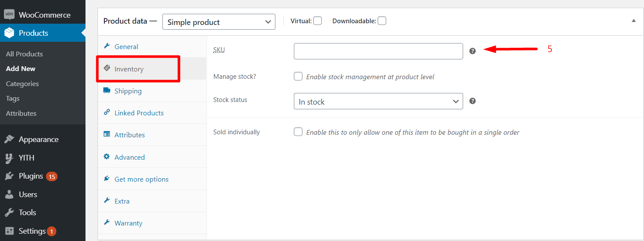Viewport: 644px width, 241px height.
Task: Click the Plugins plug icon in the sidebar
Action: 9,176
